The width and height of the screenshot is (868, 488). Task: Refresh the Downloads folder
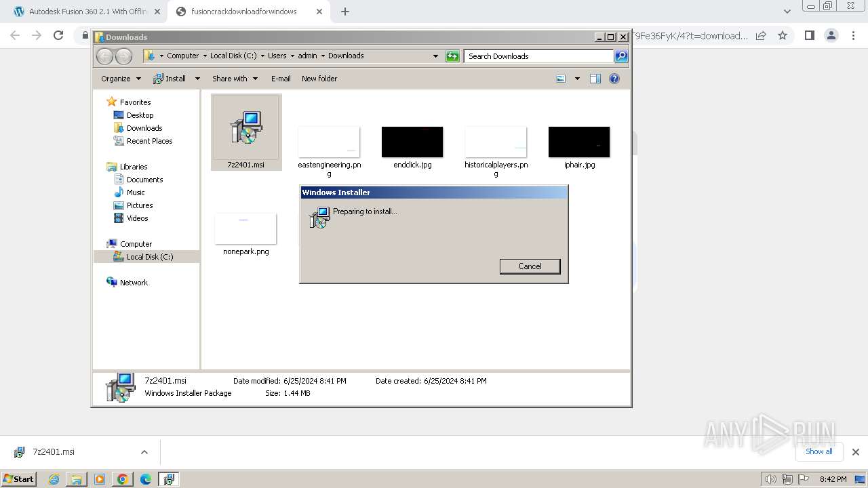[452, 56]
